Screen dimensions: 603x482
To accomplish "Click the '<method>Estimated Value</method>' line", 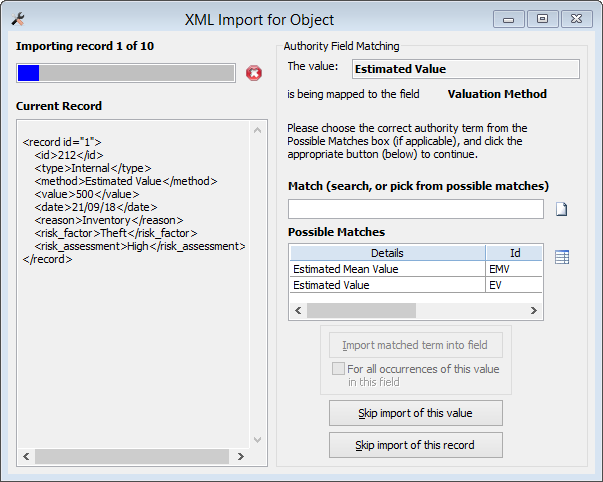I will pos(126,181).
